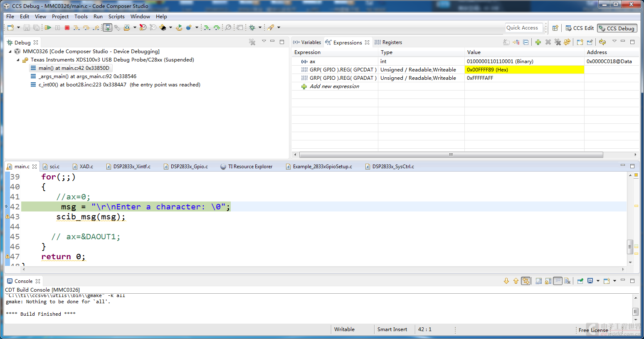Click the CCS Debug perspective button
The image size is (644, 339).
pyautogui.click(x=617, y=28)
